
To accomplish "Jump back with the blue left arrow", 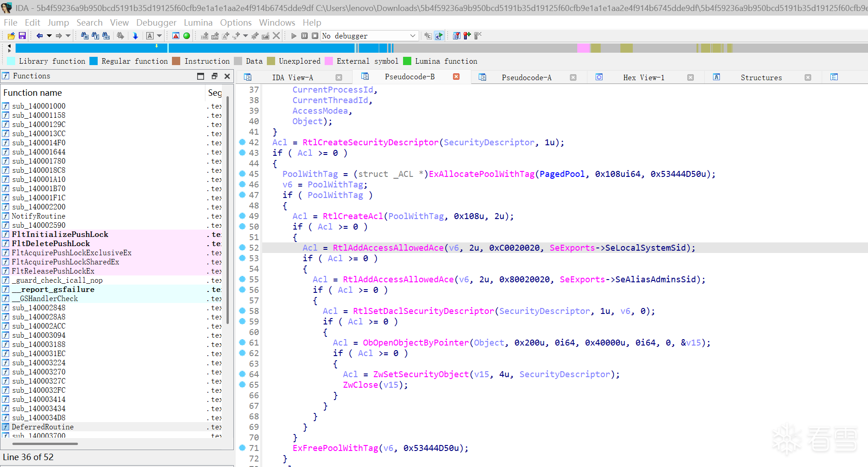I will pyautogui.click(x=39, y=36).
